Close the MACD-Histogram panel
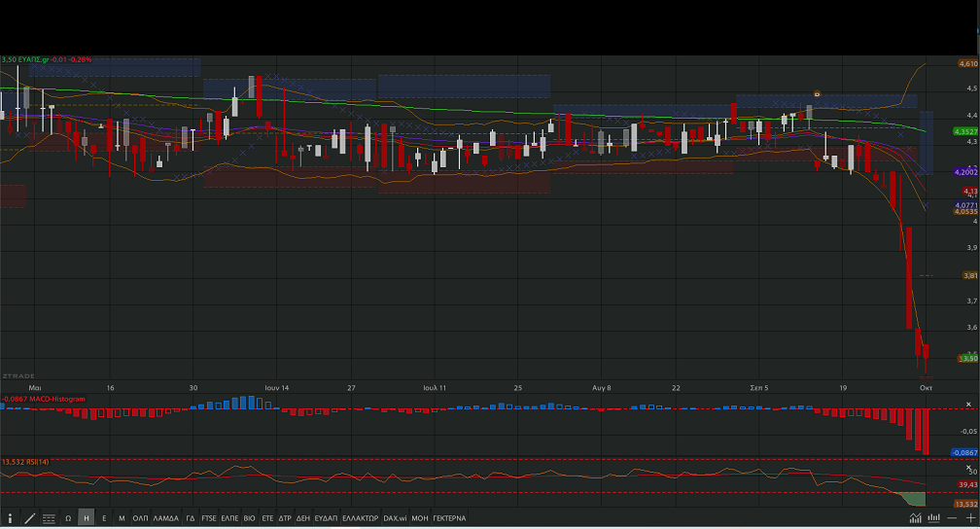 (x=968, y=405)
